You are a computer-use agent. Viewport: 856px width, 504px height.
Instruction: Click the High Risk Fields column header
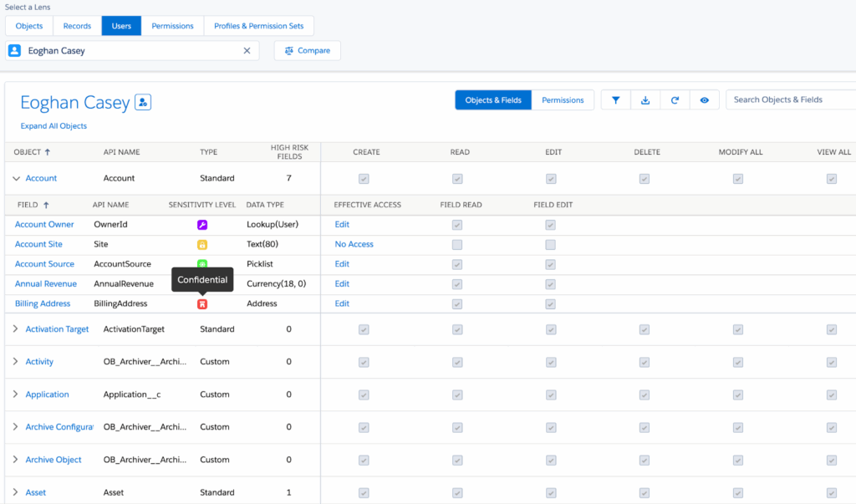(x=289, y=152)
